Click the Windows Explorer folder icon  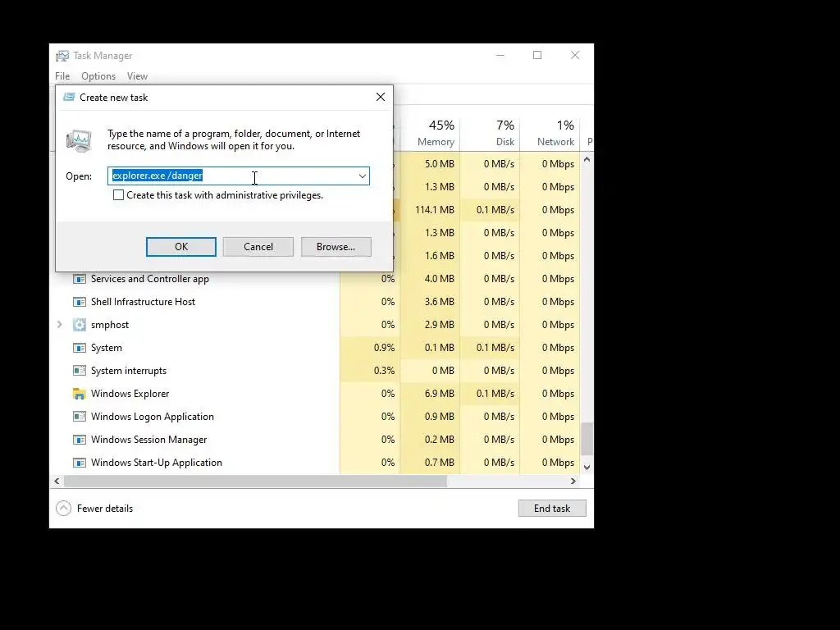point(80,394)
